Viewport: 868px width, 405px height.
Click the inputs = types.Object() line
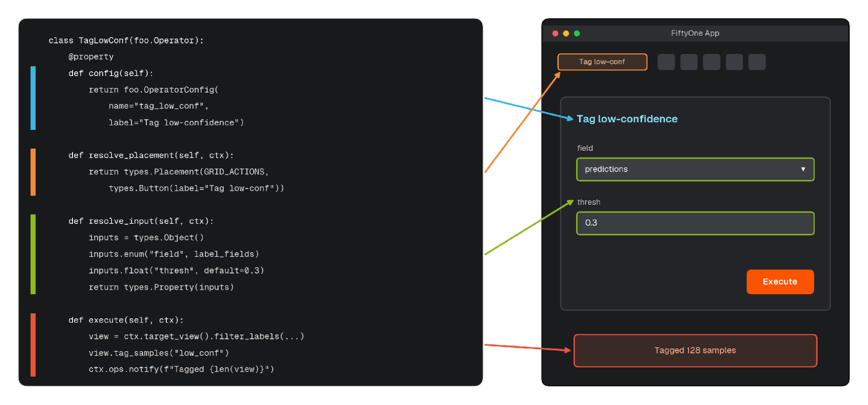[x=146, y=238]
